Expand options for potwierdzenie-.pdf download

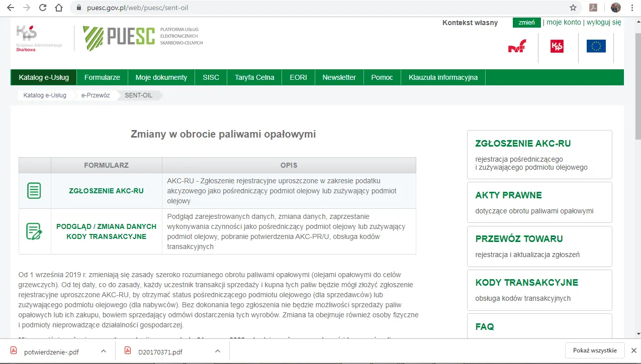[104, 351]
